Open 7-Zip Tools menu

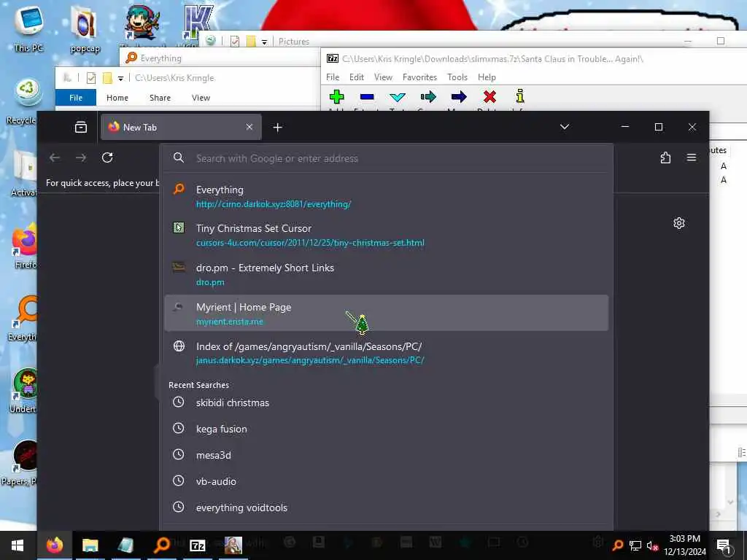[x=457, y=77]
